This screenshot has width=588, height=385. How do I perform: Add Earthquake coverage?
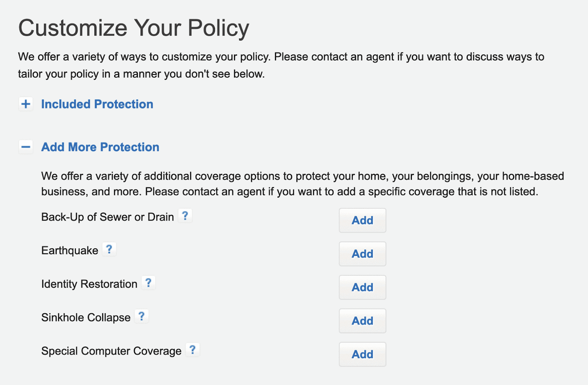pyautogui.click(x=362, y=254)
